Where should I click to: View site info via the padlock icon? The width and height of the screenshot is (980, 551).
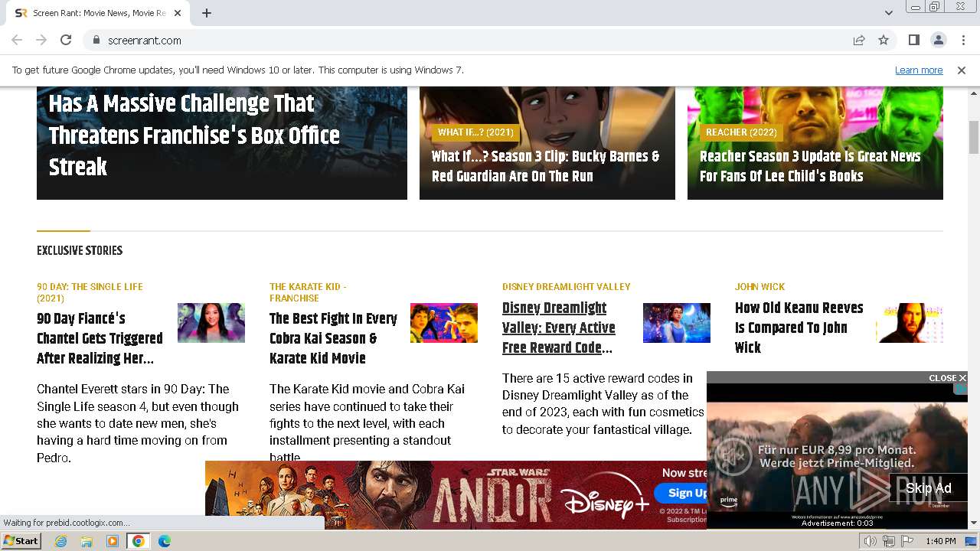(96, 40)
